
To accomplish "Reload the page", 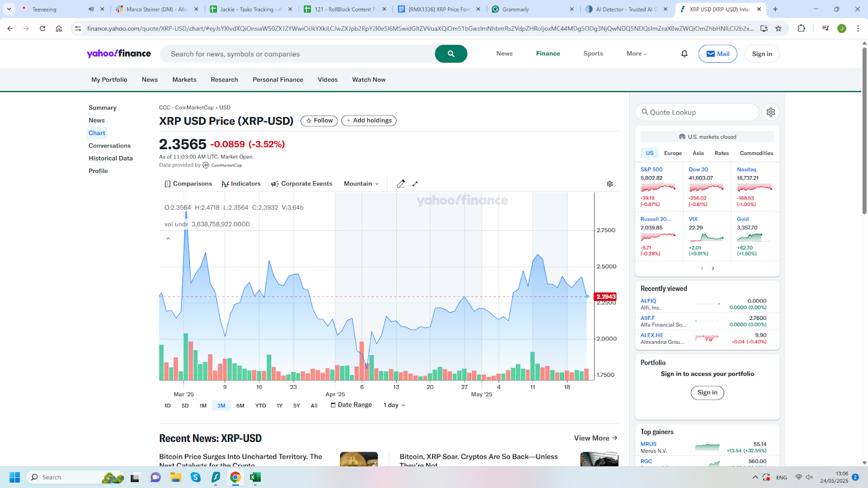I will click(42, 28).
